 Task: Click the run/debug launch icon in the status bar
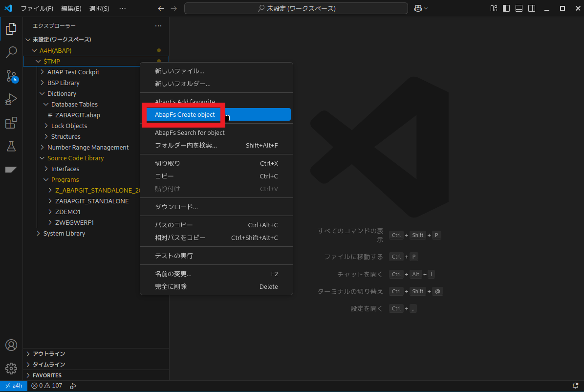[73, 386]
